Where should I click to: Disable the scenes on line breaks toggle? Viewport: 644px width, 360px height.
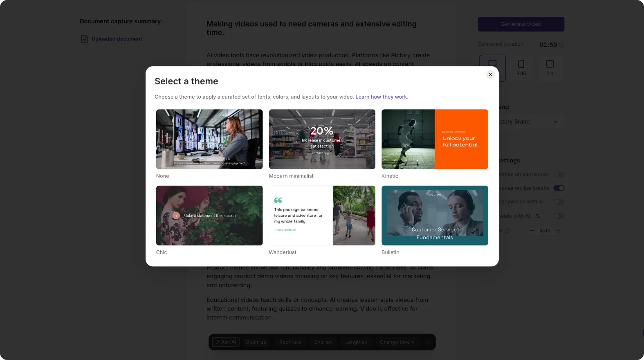click(x=559, y=188)
